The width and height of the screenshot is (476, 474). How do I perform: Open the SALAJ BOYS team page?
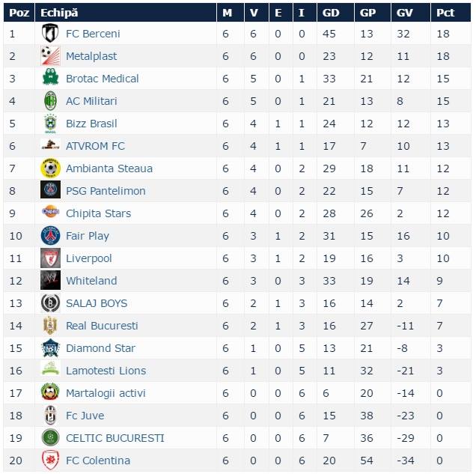(97, 303)
